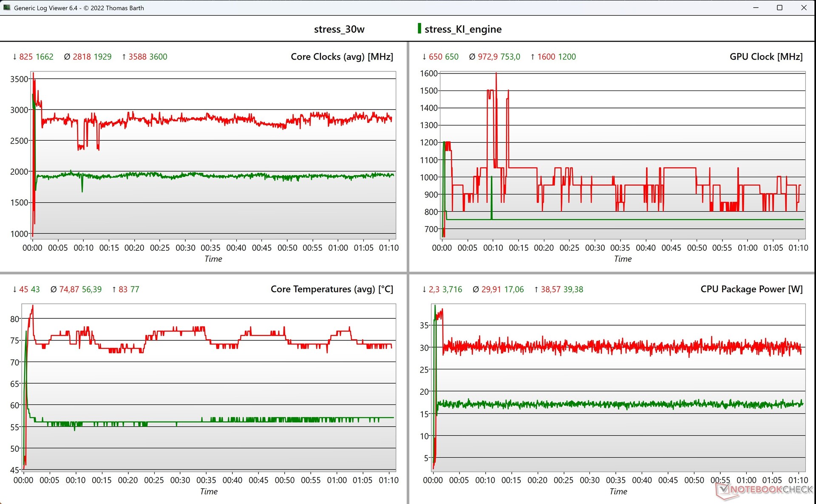Screen dimensions: 816x504
Task: Click 01:00 time marker on Core Temperatures chart
Action: (337, 480)
